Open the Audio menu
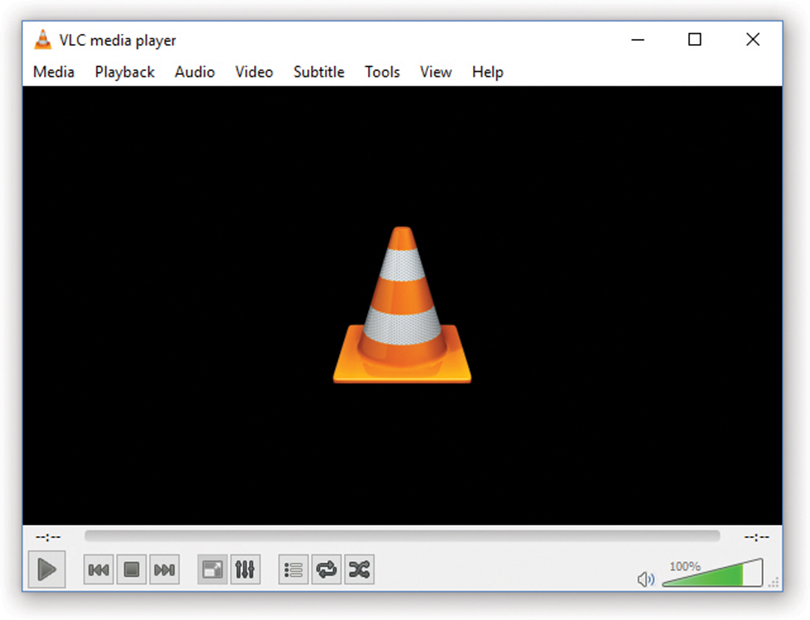This screenshot has width=810, height=620. [195, 72]
